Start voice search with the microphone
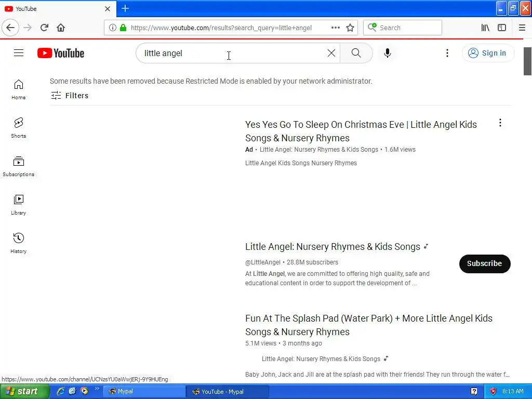Viewport: 532px width, 399px height. coord(388,53)
